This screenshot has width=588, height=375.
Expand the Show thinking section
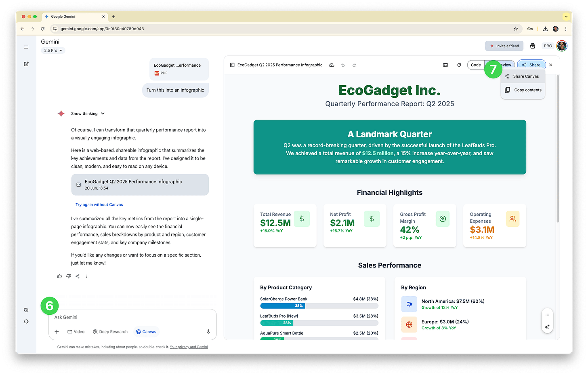click(88, 114)
